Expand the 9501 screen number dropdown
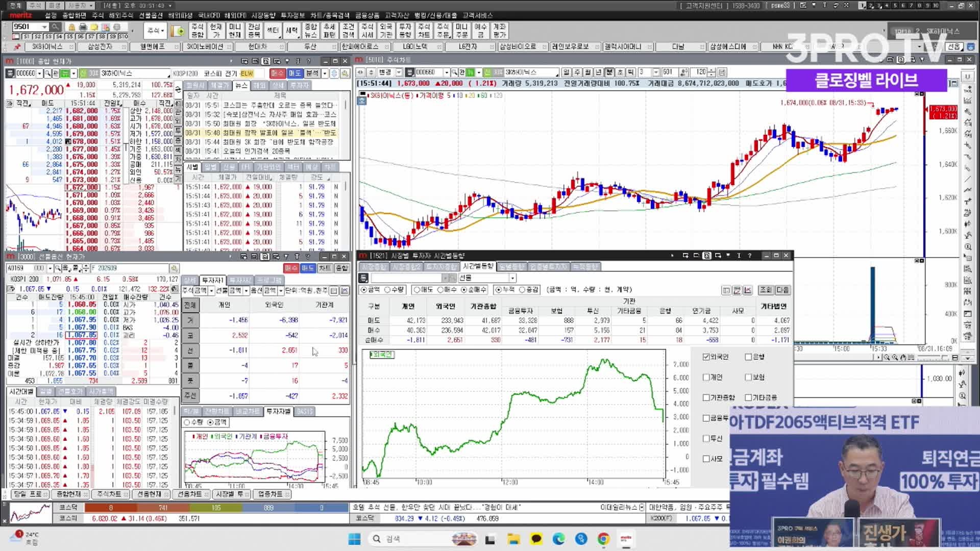This screenshot has height=551, width=980. click(44, 27)
